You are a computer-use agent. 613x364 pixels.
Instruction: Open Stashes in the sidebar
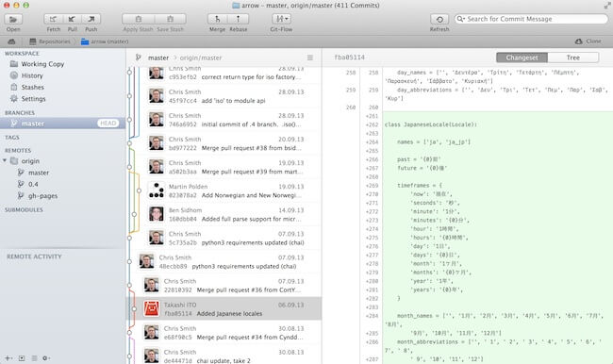[x=62, y=87]
